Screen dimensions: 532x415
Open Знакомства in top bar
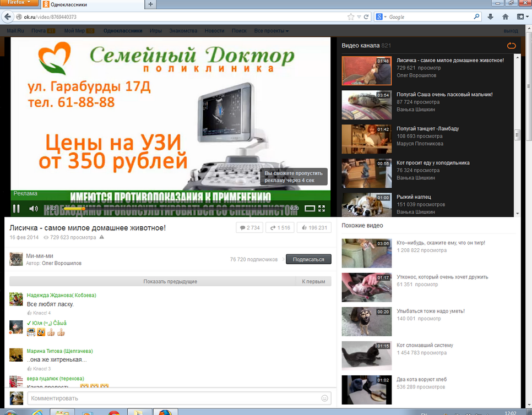tap(183, 30)
